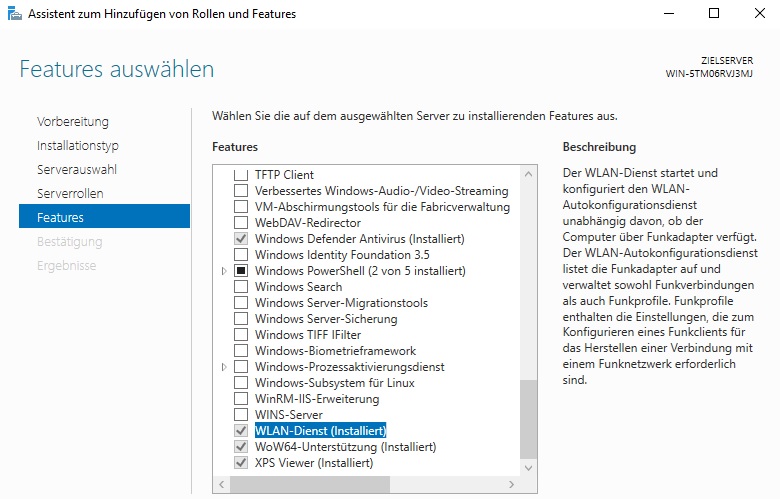Expand Windows-Prozessaktivierungsdienst tree node
The height and width of the screenshot is (499, 780).
(x=224, y=367)
